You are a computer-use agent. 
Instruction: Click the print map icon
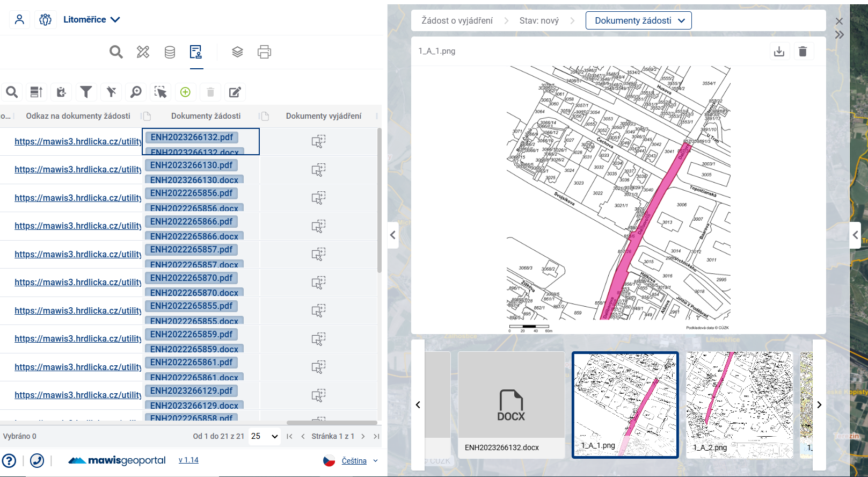pos(264,52)
